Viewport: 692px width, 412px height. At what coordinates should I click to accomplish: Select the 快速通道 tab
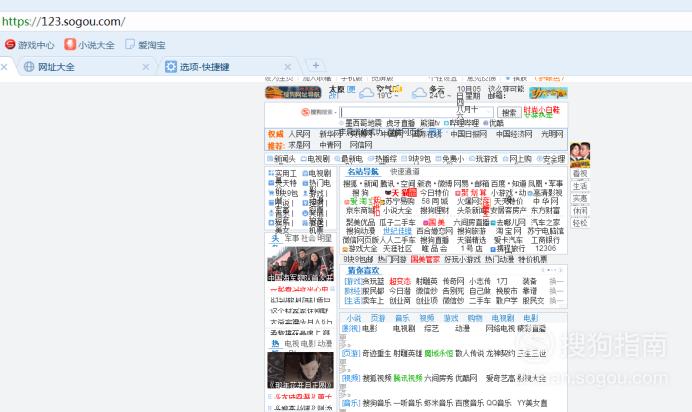pyautogui.click(x=404, y=172)
